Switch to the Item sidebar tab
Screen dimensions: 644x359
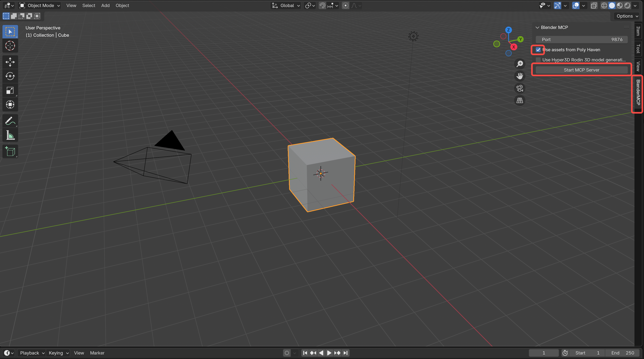pyautogui.click(x=638, y=31)
